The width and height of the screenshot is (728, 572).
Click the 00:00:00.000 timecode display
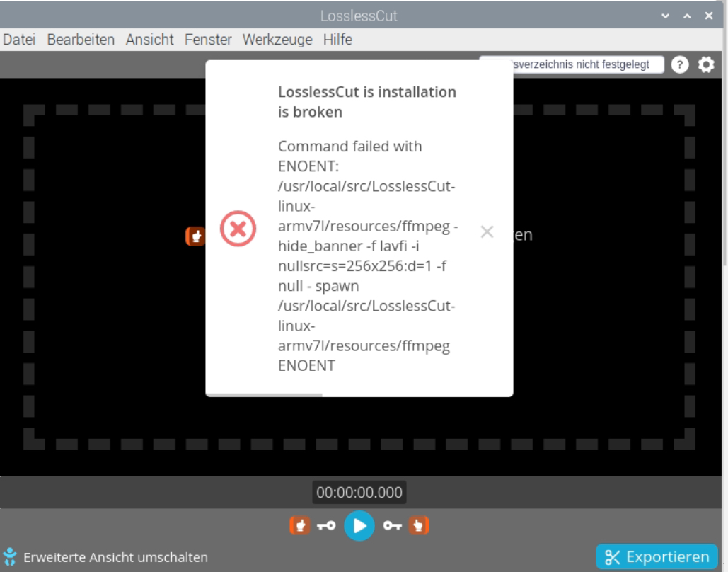(x=359, y=492)
